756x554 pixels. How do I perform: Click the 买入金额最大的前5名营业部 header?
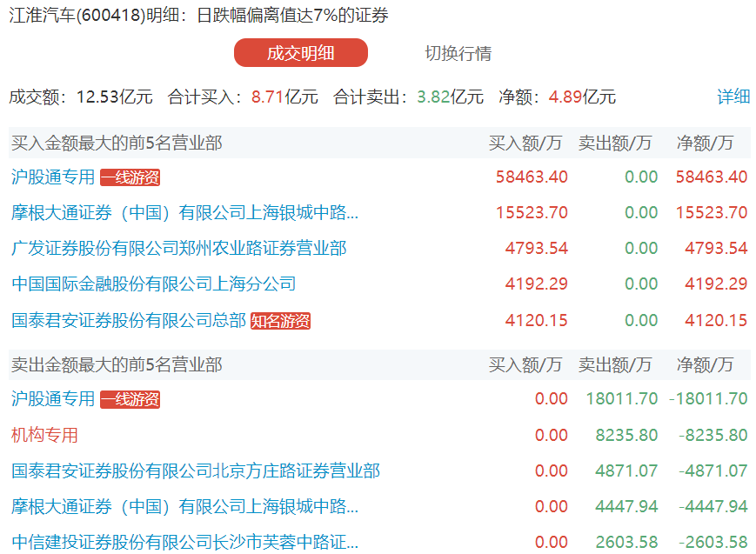pos(117,144)
